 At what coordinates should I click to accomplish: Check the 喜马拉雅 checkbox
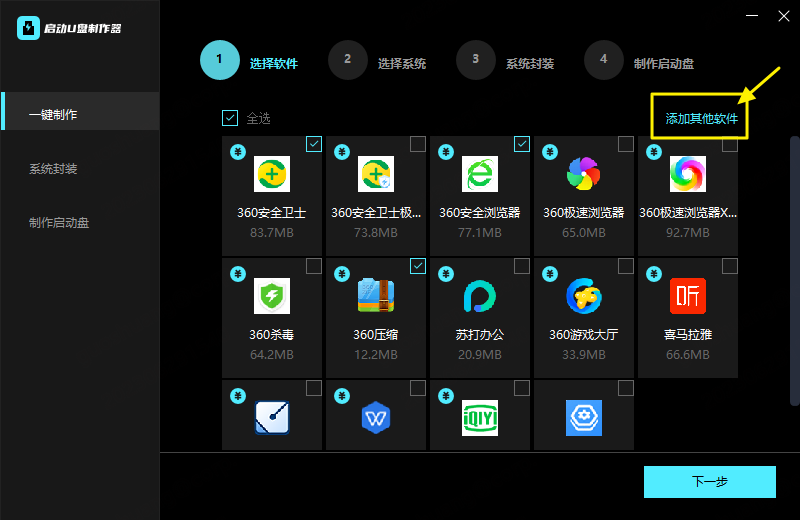730,265
